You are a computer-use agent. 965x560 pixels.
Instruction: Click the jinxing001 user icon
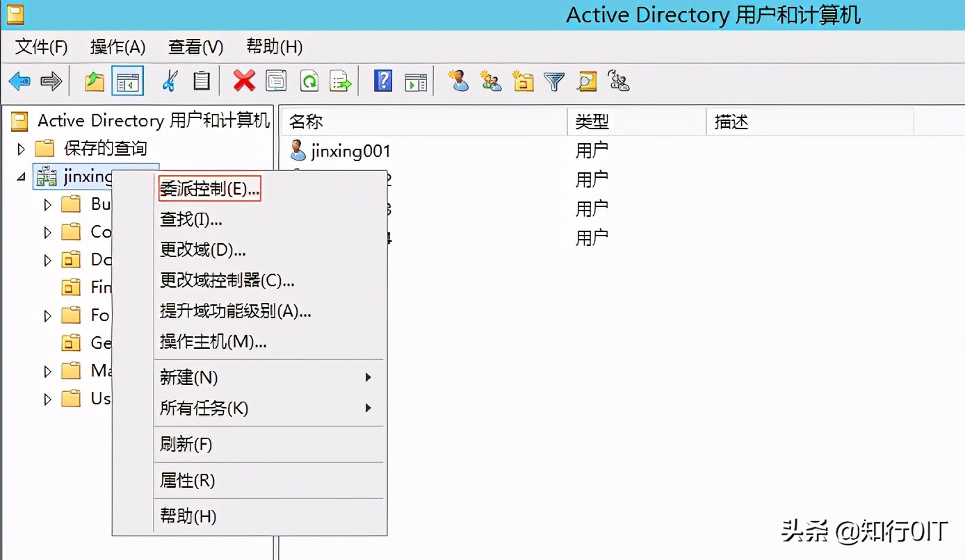pos(298,150)
